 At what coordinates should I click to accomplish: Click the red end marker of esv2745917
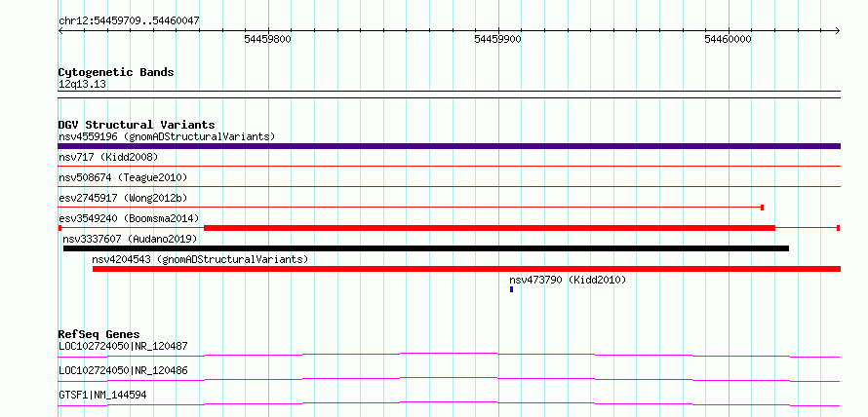[763, 208]
